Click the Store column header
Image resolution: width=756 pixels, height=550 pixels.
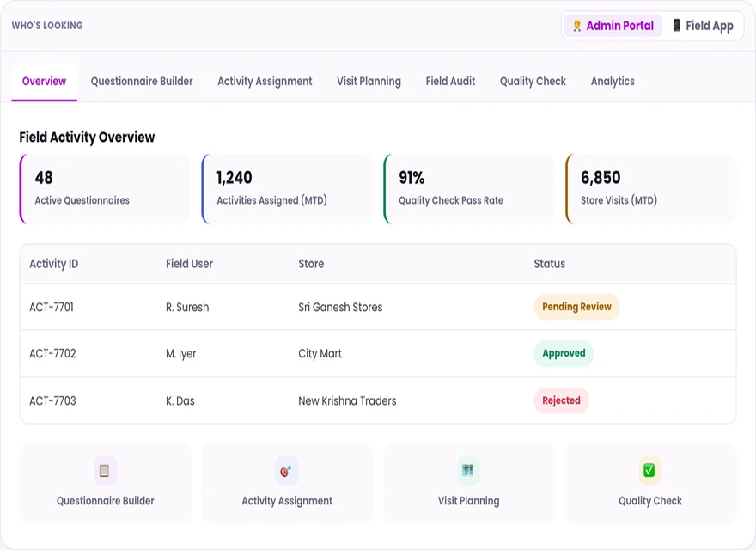coord(311,264)
